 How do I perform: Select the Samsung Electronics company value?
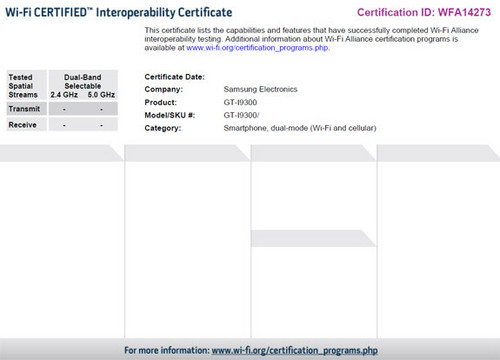(x=260, y=89)
